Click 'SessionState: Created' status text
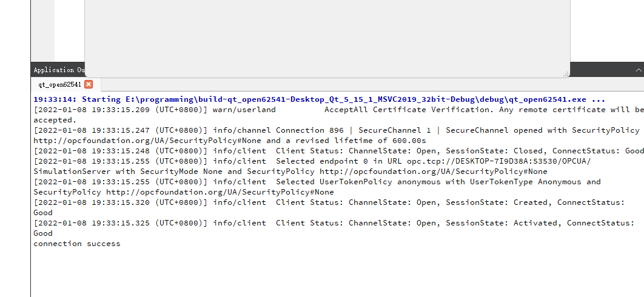644x297 pixels. (499, 202)
